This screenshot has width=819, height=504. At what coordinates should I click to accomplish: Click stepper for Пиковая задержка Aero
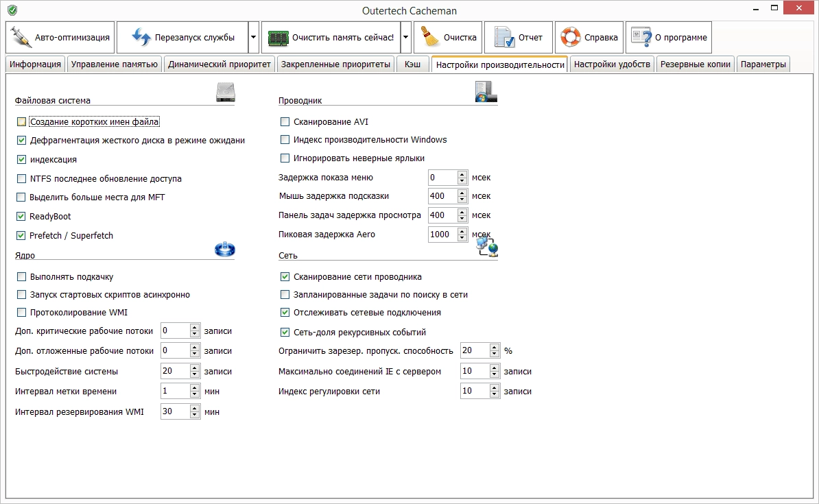pos(462,235)
